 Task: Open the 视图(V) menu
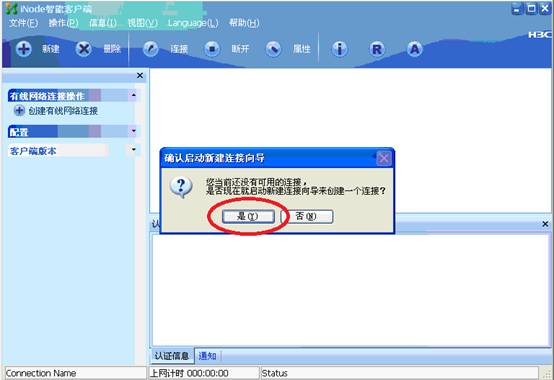click(143, 23)
